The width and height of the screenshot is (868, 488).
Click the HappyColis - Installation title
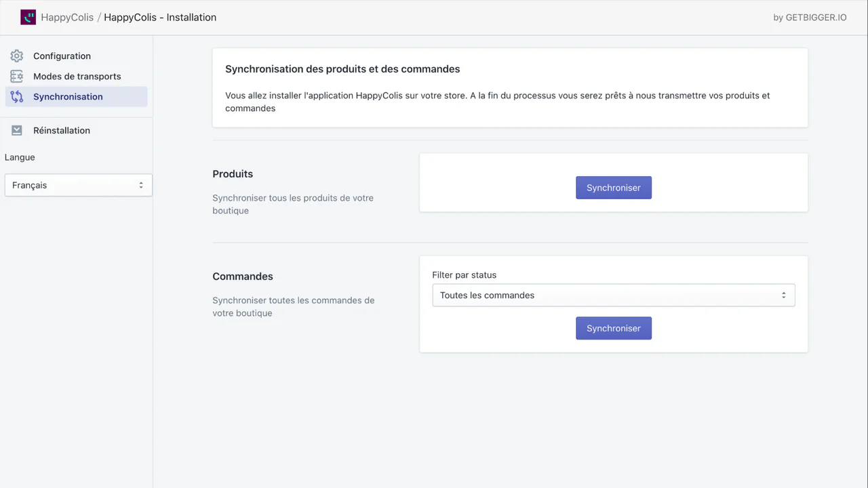(x=160, y=18)
